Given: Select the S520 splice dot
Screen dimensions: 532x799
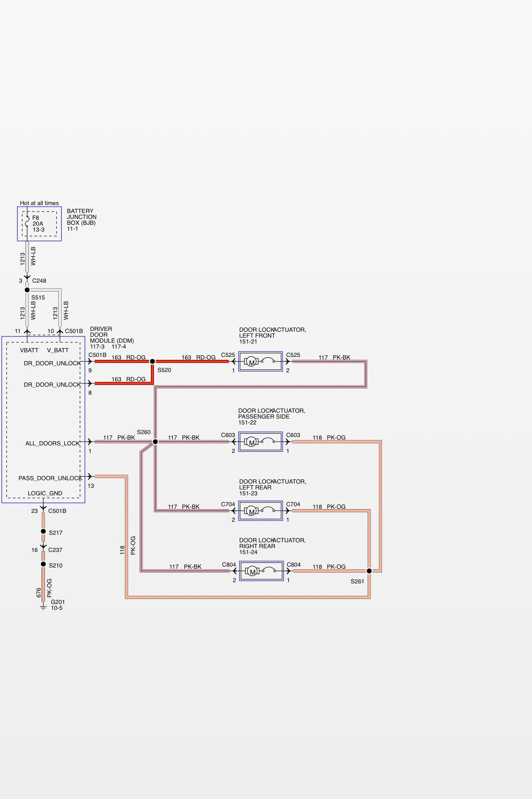Looking at the screenshot, I should [153, 361].
